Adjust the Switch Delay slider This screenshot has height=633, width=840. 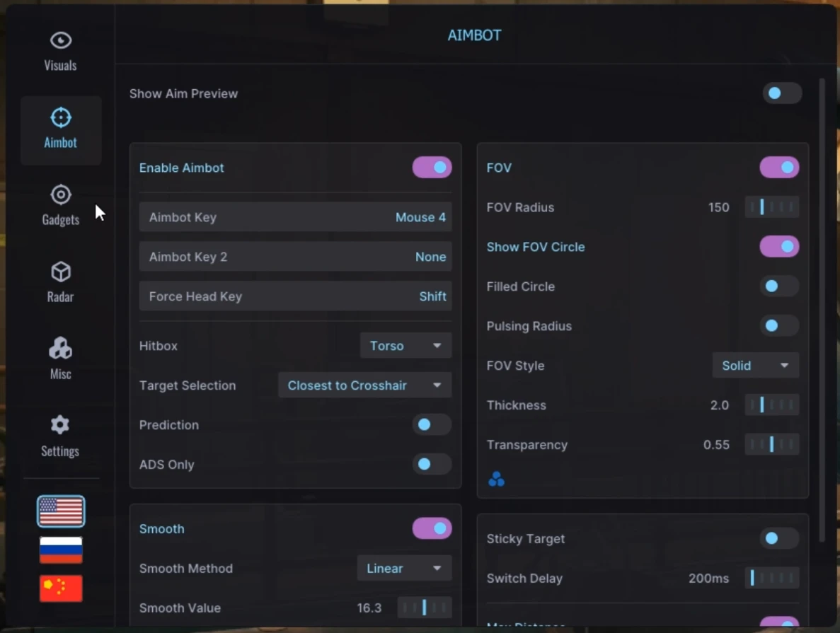tap(772, 579)
